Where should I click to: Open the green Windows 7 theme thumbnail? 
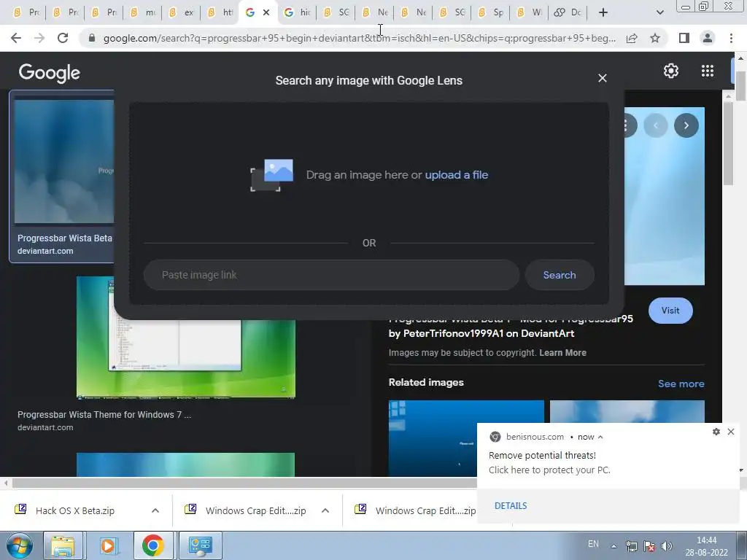point(186,337)
